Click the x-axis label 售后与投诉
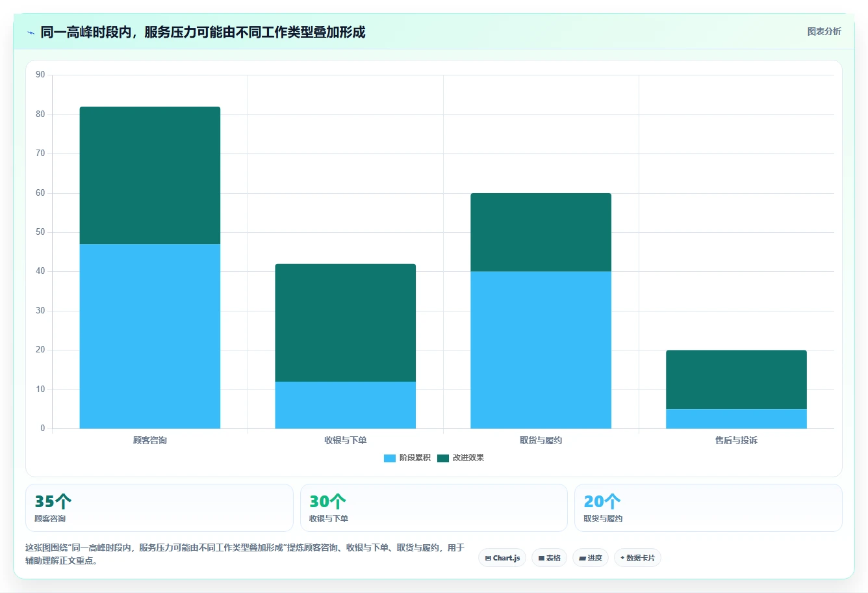 (x=737, y=440)
